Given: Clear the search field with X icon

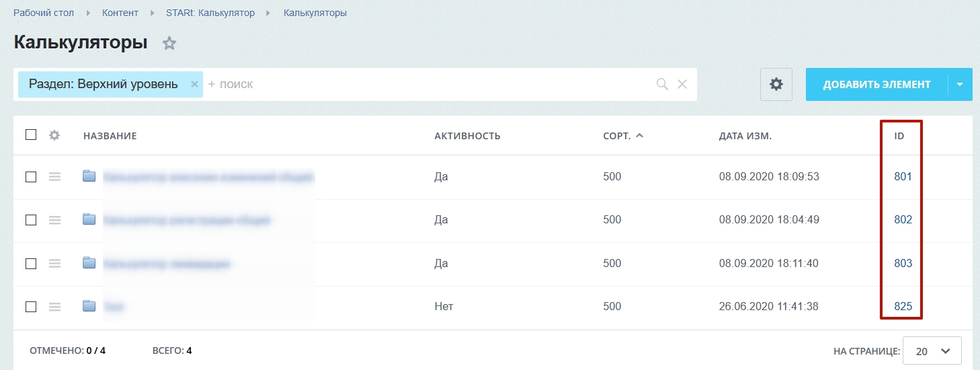Looking at the screenshot, I should point(682,84).
